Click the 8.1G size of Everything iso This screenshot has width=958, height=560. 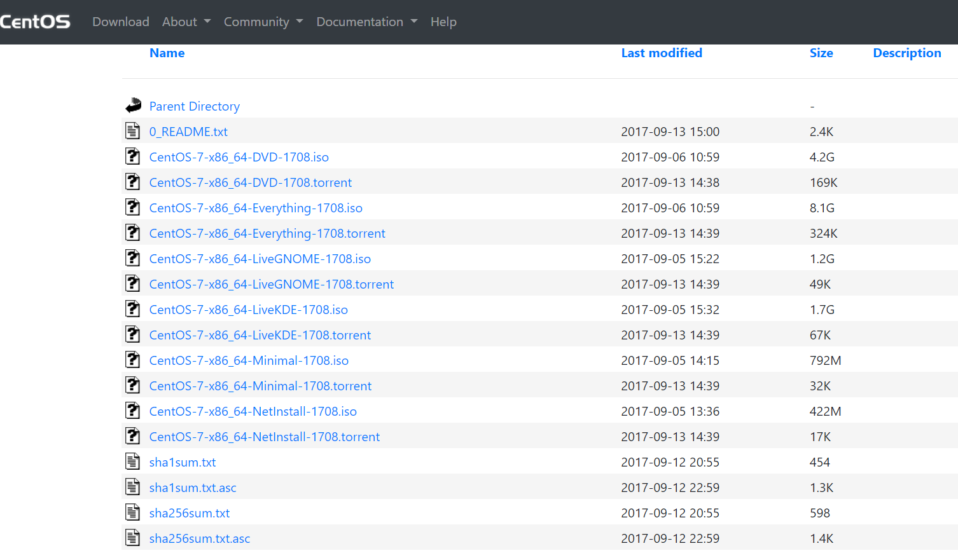(x=822, y=208)
